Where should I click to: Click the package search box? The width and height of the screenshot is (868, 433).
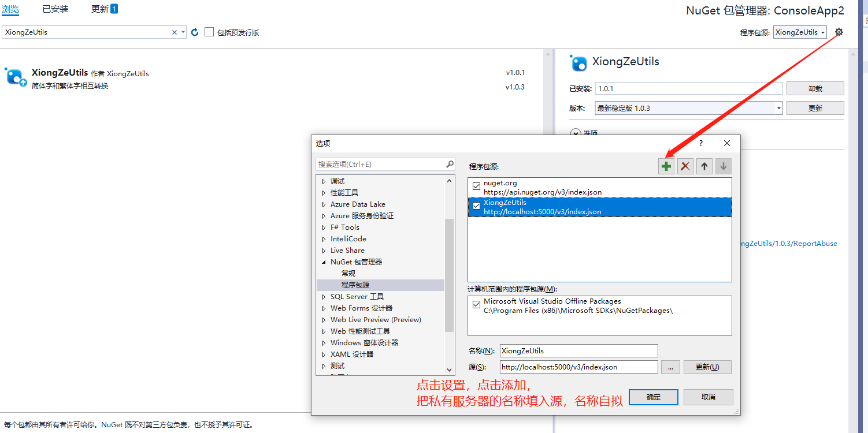(87, 32)
